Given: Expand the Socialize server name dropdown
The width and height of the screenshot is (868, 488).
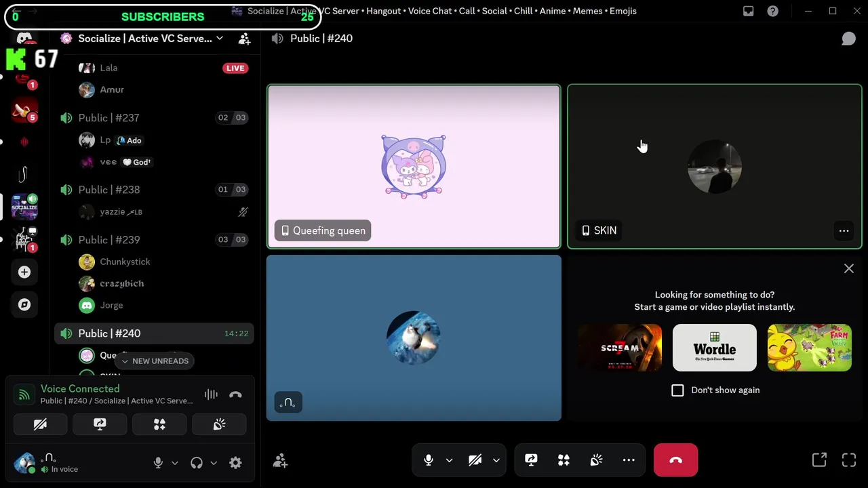Looking at the screenshot, I should (x=219, y=39).
